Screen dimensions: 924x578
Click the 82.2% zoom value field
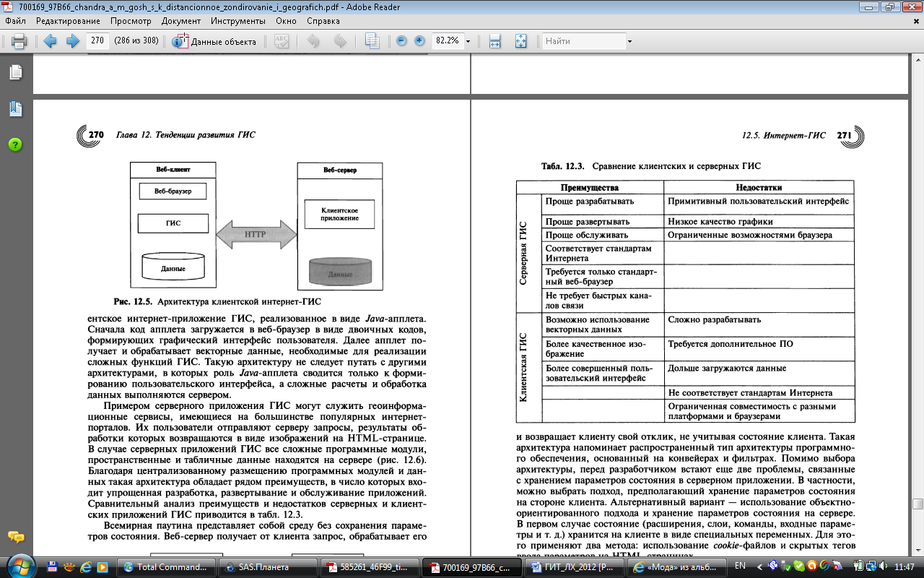pyautogui.click(x=448, y=41)
